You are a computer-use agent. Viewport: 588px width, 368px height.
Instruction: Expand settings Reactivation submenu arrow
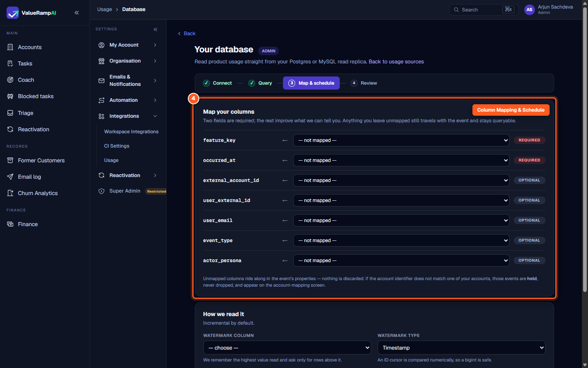[x=155, y=175]
